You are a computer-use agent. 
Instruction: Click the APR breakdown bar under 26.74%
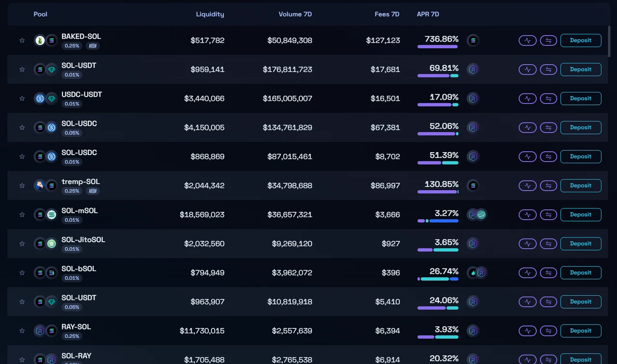(x=438, y=279)
